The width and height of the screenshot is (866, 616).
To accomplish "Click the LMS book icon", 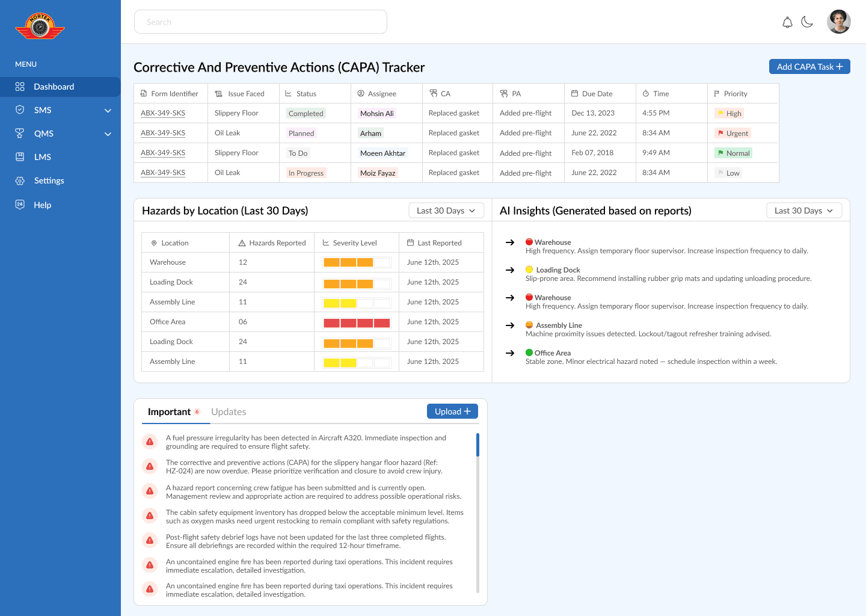I will pos(20,157).
